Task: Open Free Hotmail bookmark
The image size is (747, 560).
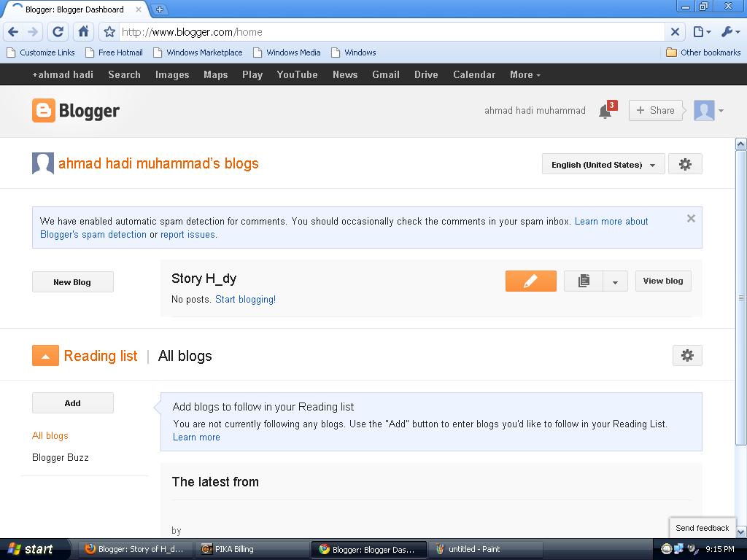Action: coord(114,52)
